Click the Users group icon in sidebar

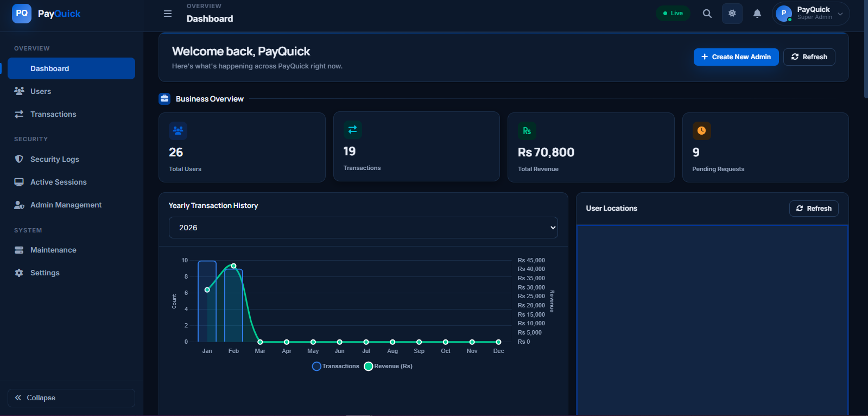click(x=19, y=91)
